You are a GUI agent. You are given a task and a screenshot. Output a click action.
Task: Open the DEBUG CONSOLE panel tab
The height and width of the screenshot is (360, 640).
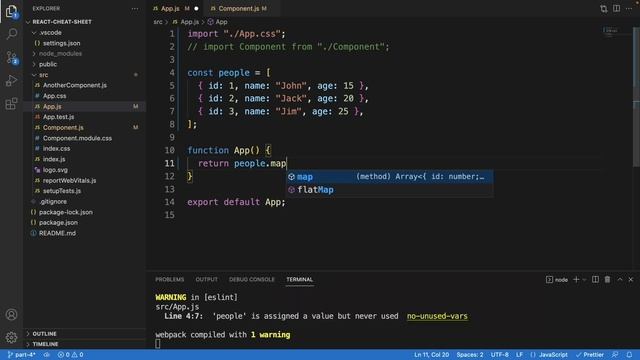click(252, 280)
